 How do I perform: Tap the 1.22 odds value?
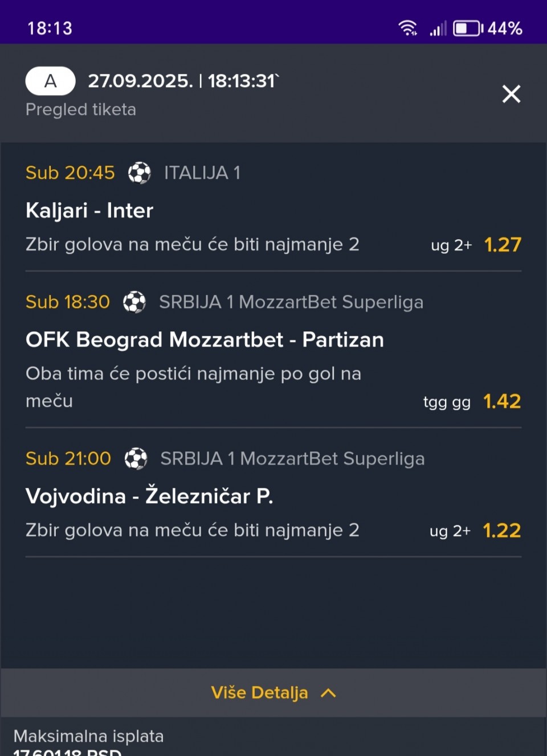point(502,531)
